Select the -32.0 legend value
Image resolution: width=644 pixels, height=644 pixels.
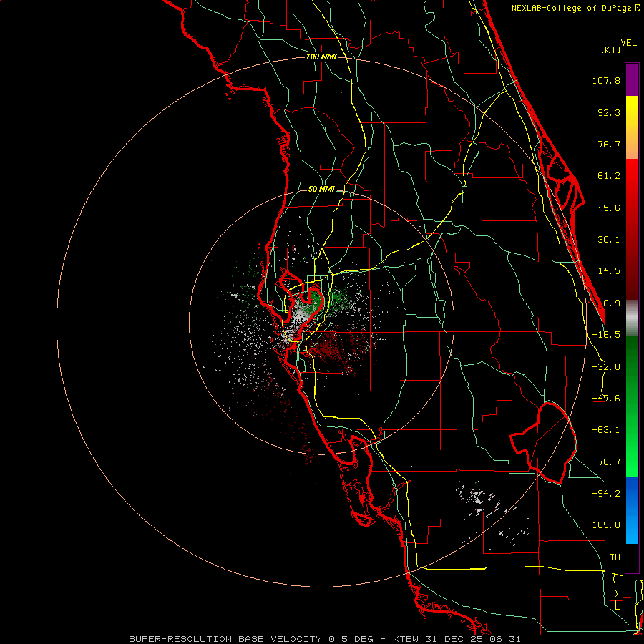(606, 367)
